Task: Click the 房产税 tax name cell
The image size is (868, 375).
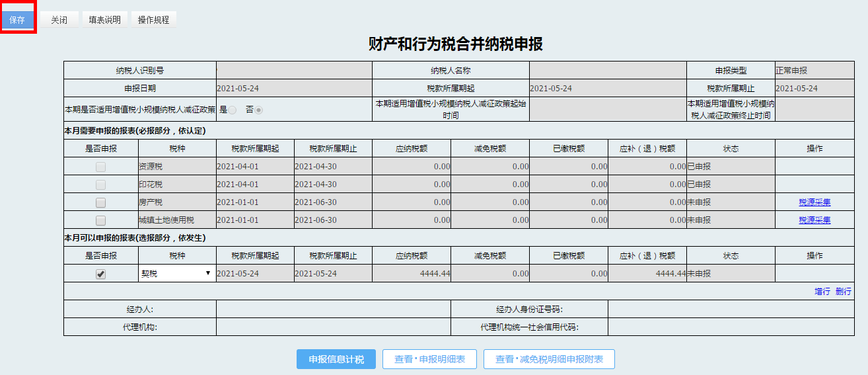Action: [x=177, y=202]
